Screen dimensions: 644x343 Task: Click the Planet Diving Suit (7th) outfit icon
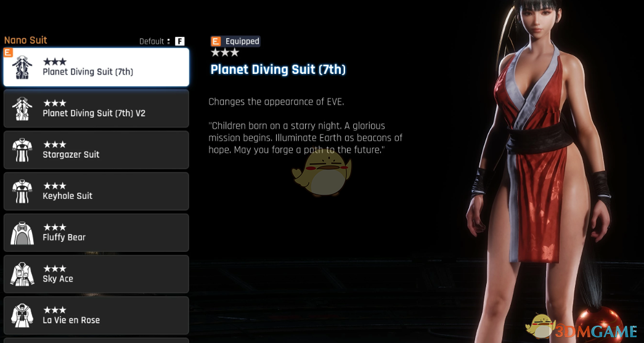point(22,67)
